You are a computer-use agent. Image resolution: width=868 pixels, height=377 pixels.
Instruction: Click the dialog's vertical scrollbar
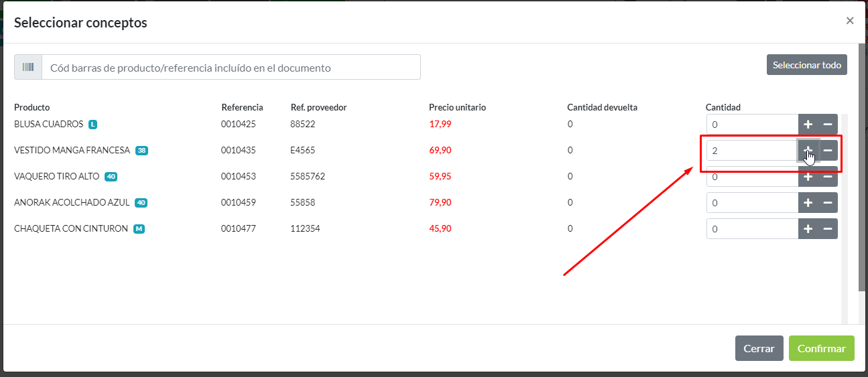pyautogui.click(x=862, y=167)
